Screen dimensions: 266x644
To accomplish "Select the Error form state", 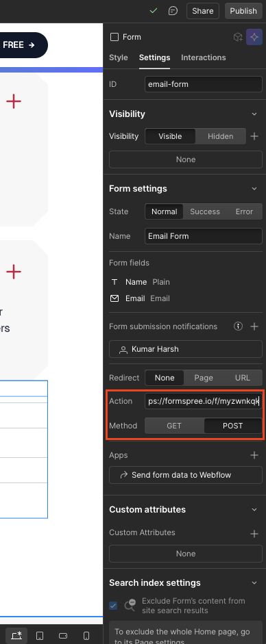I will pos(244,211).
